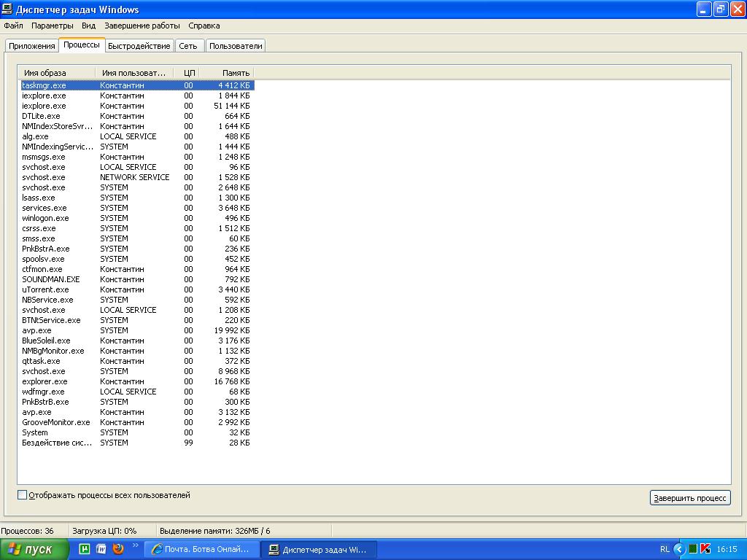This screenshot has width=747, height=560.
Task: Open the Kaspersky tray icon
Action: pos(705,549)
